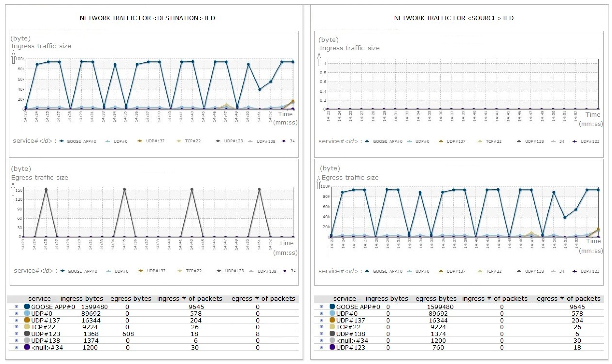Click TCP#22 bump at 14:47 in destination ingress
The height and width of the screenshot is (364, 612).
pyautogui.click(x=226, y=105)
